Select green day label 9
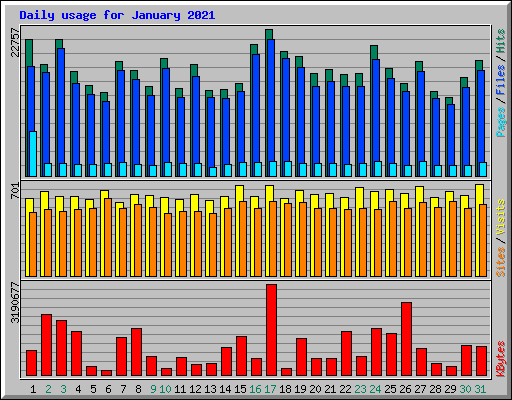The image size is (512, 400). 153,389
